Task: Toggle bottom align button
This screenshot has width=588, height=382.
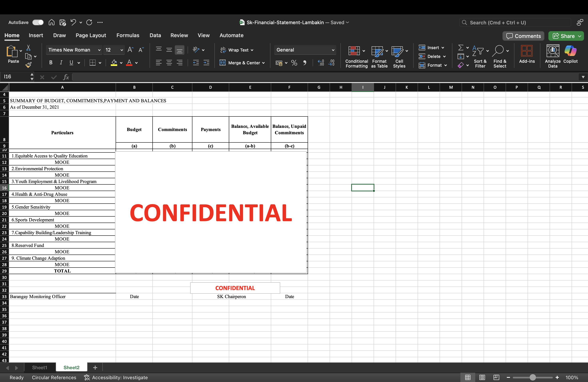Action: (180, 50)
